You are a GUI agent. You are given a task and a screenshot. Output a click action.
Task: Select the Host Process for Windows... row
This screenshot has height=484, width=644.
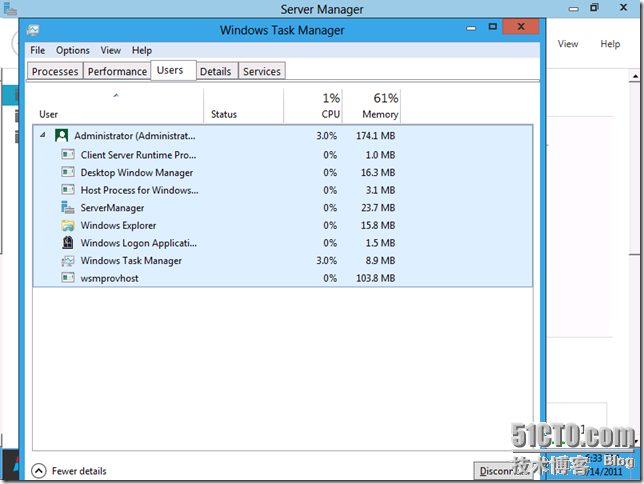coord(283,190)
